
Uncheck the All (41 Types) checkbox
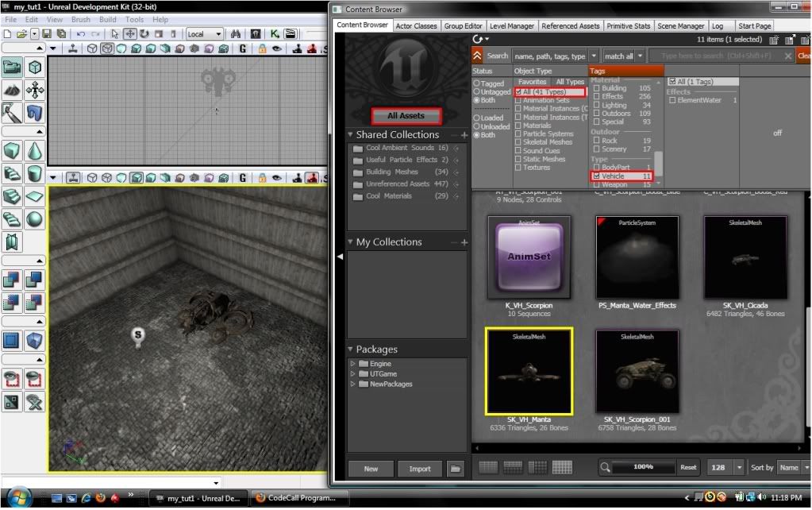[518, 91]
